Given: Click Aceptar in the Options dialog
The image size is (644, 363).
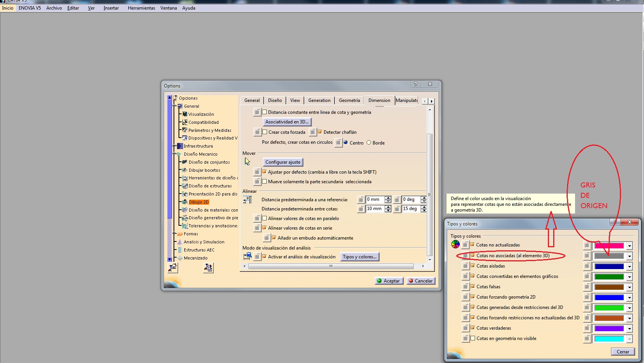Looking at the screenshot, I should (x=388, y=281).
